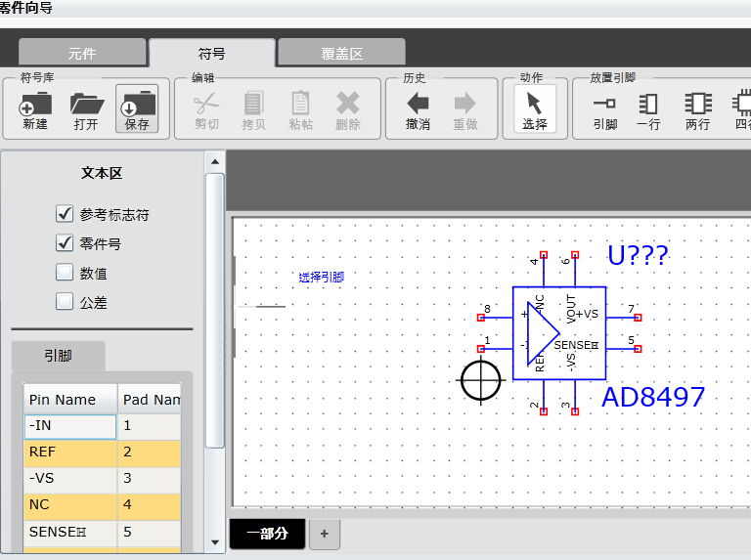Select pin 4 endpoint atop the symbol
This screenshot has height=560, width=751.
pyautogui.click(x=544, y=255)
